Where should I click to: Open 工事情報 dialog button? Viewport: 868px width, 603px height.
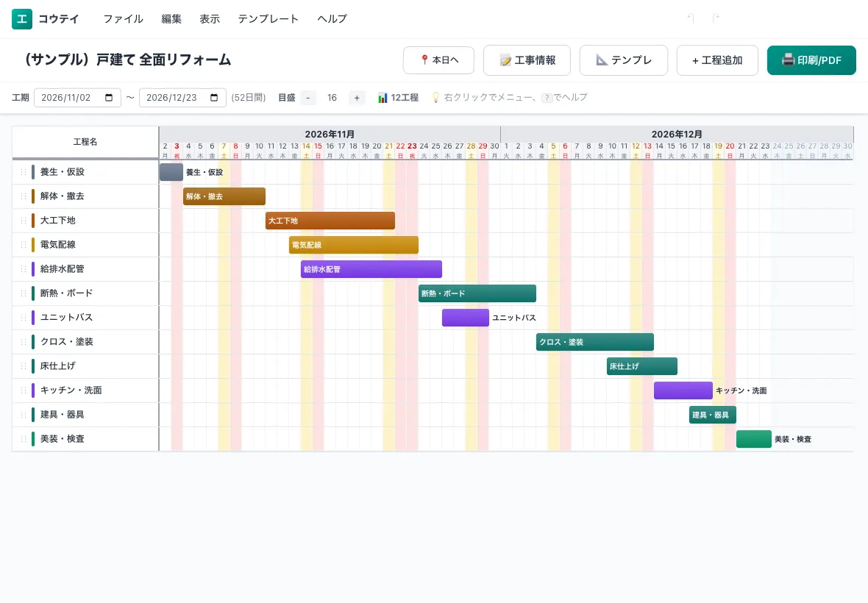click(x=527, y=60)
